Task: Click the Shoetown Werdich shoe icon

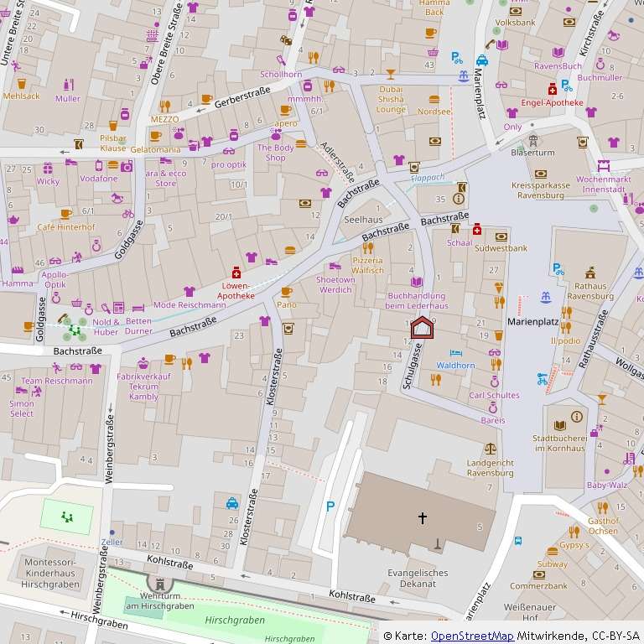Action: coord(335,266)
